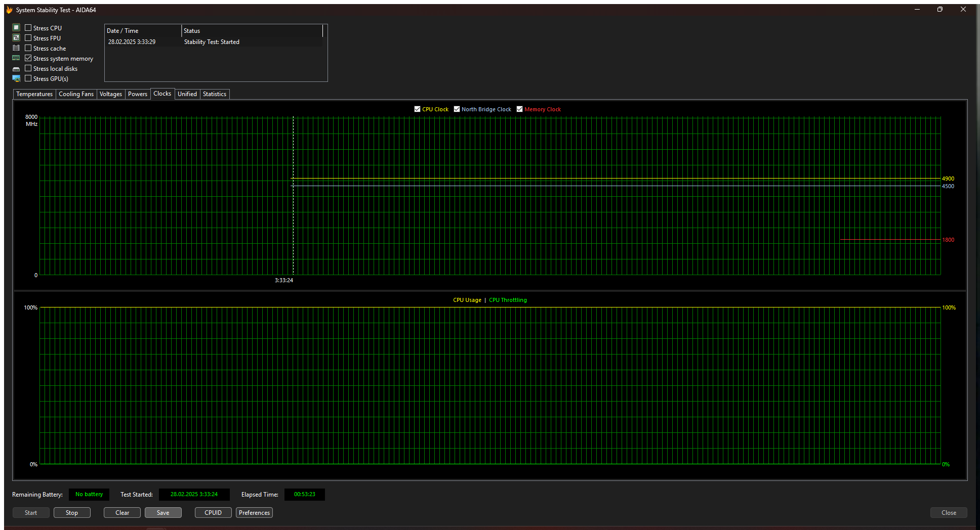This screenshot has width=980, height=530.
Task: Switch to the Cooling Fans tab
Action: pyautogui.click(x=76, y=94)
